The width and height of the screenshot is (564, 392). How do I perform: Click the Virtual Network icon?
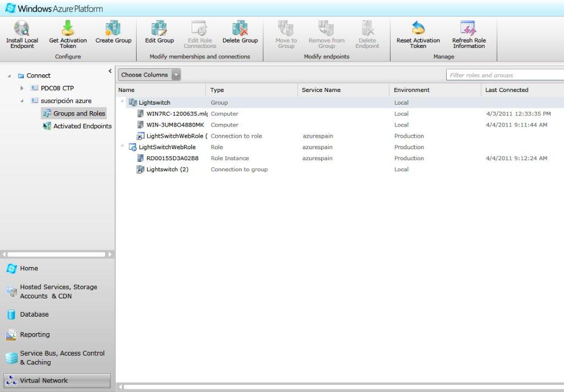(x=12, y=380)
